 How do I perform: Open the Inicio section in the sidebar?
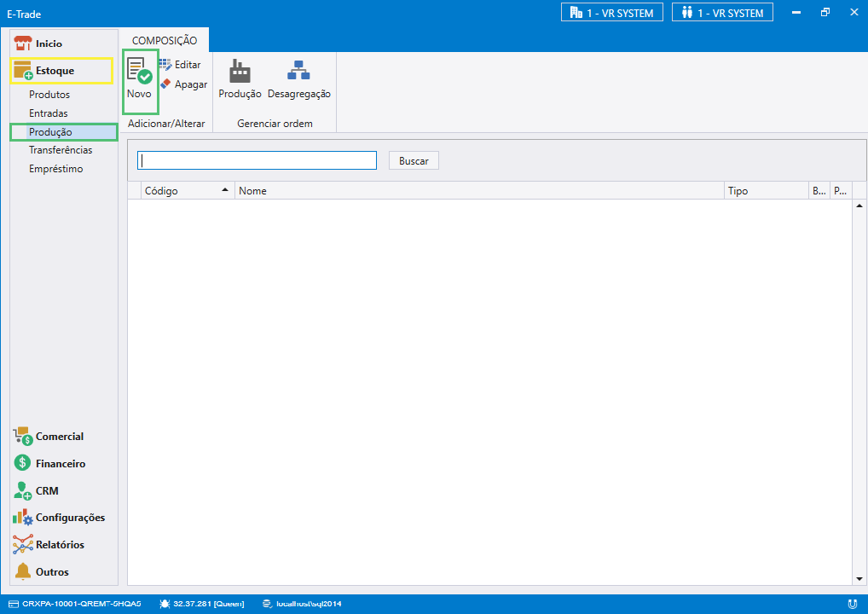tap(38, 43)
